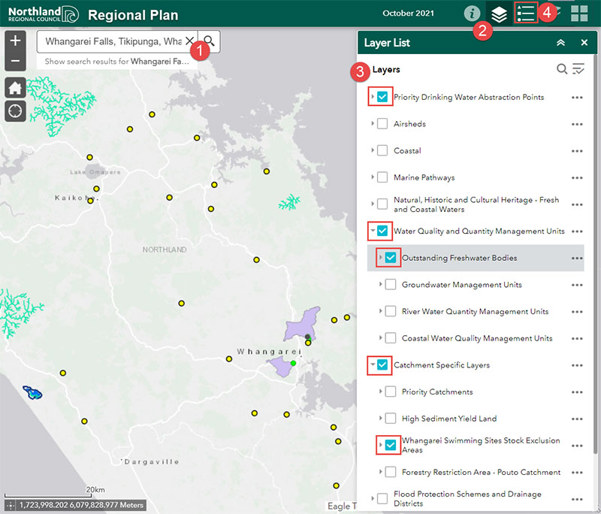Collapse Water Quality and Quantity Management Units group

[372, 230]
